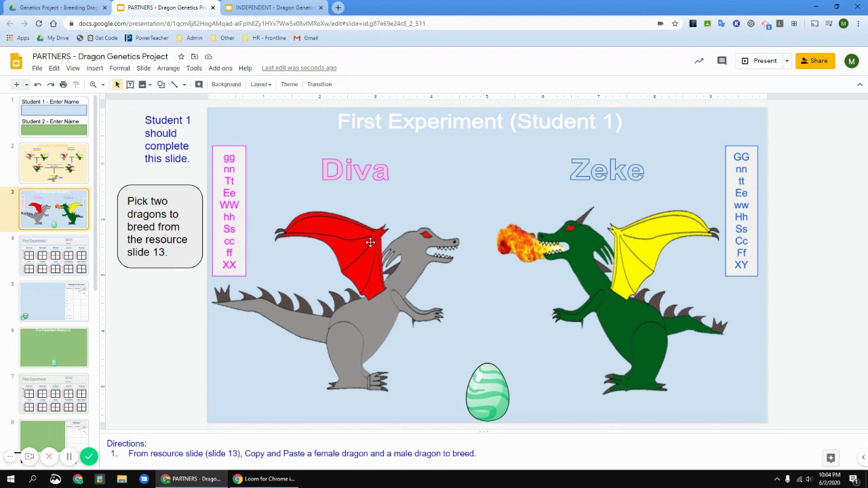The image size is (868, 488).
Task: Switch to the INDEPENDENT Dragon Genetics tab
Action: point(273,7)
